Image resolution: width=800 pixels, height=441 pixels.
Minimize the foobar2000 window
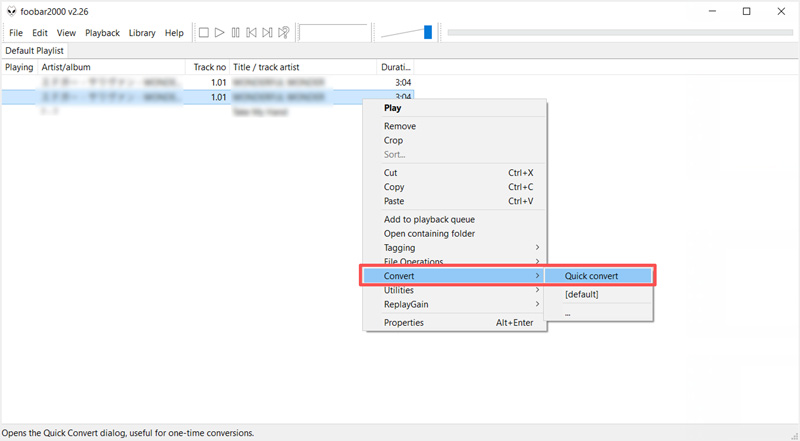tap(712, 11)
